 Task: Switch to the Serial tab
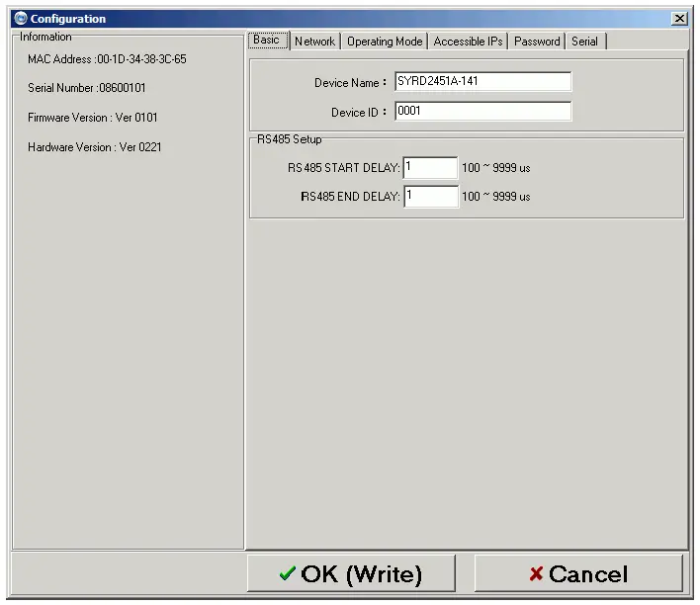pyautogui.click(x=585, y=42)
